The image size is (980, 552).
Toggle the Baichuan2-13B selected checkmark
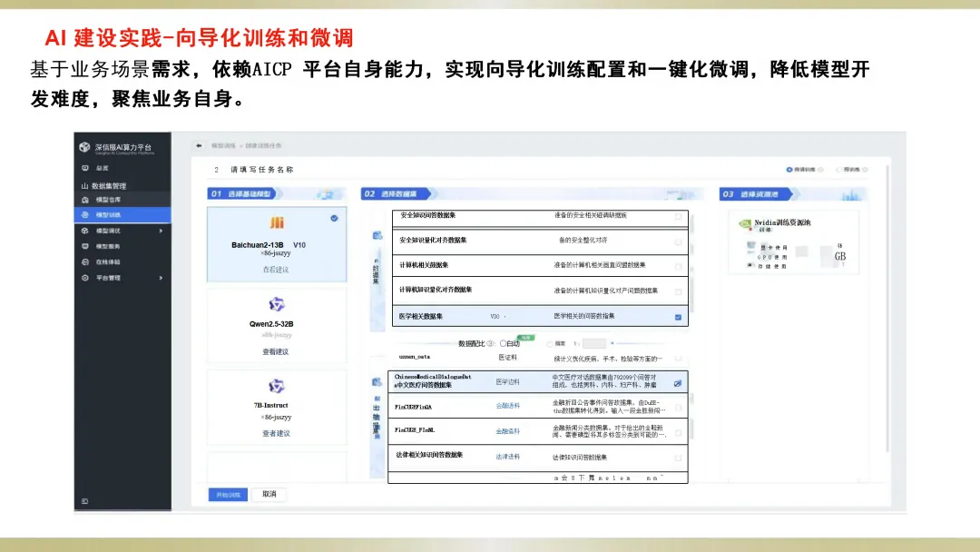coord(334,218)
